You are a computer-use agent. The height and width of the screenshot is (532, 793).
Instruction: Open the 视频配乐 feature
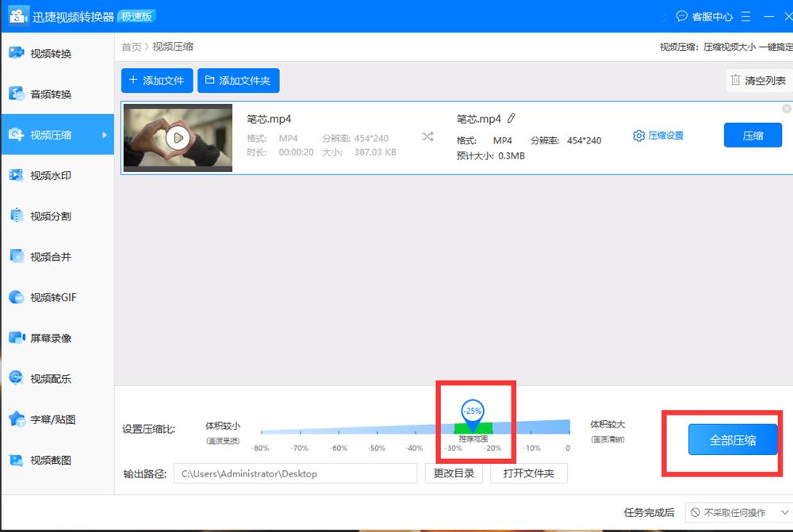point(48,379)
